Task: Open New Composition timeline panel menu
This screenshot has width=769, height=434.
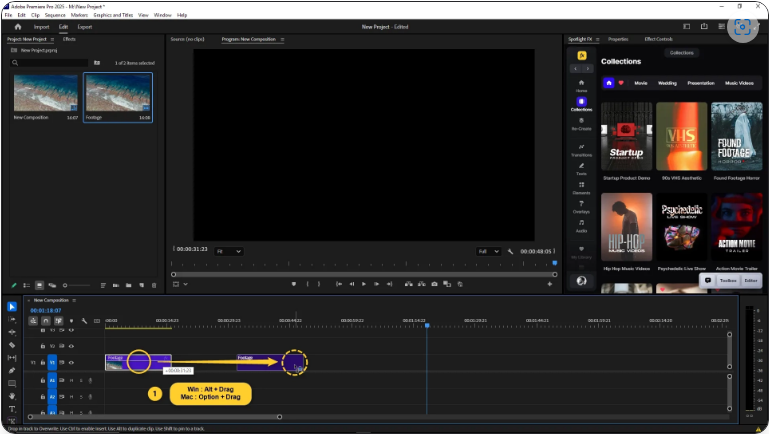Action: 74,300
